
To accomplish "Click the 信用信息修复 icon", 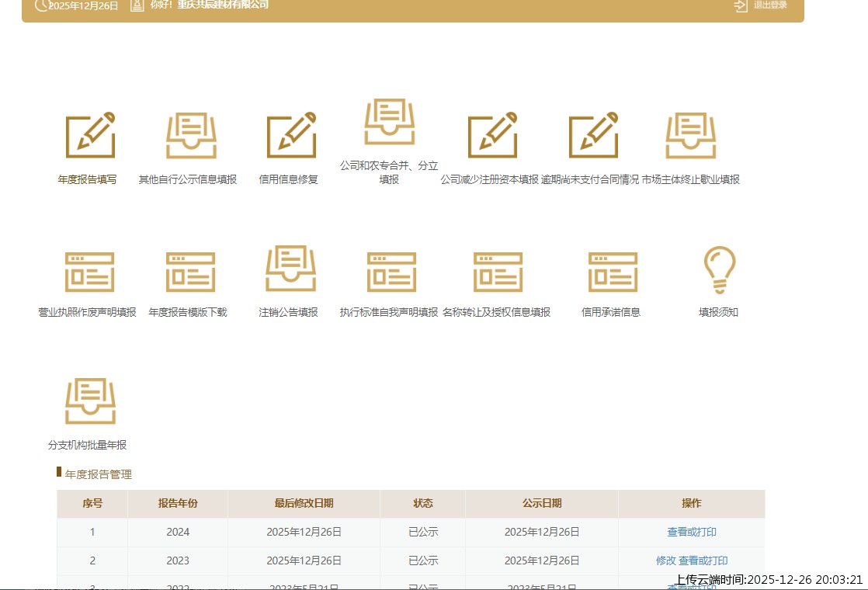I will pyautogui.click(x=291, y=137).
